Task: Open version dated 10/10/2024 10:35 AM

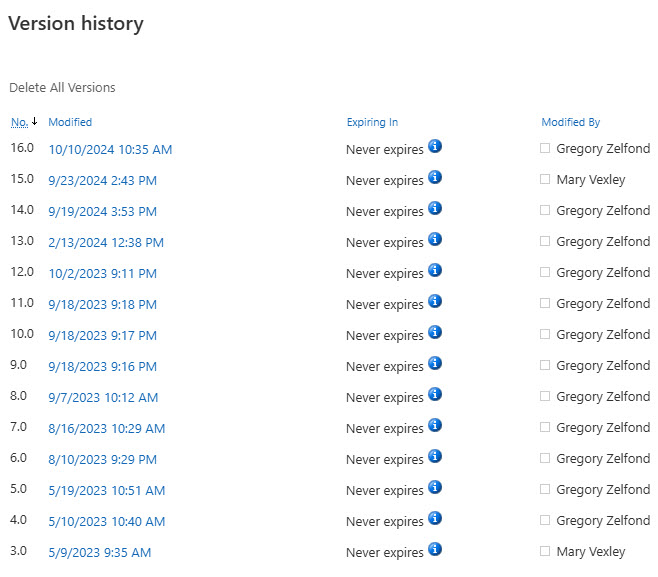Action: click(x=110, y=149)
